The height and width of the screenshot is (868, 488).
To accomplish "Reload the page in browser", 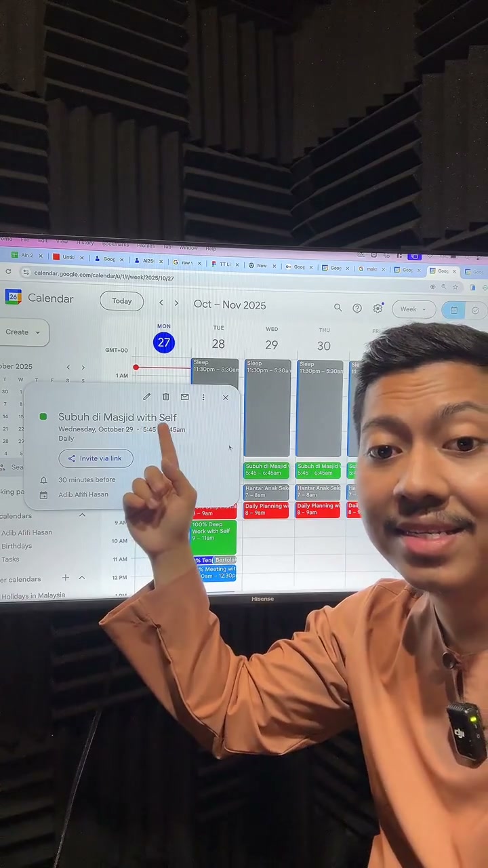I will coord(8,271).
